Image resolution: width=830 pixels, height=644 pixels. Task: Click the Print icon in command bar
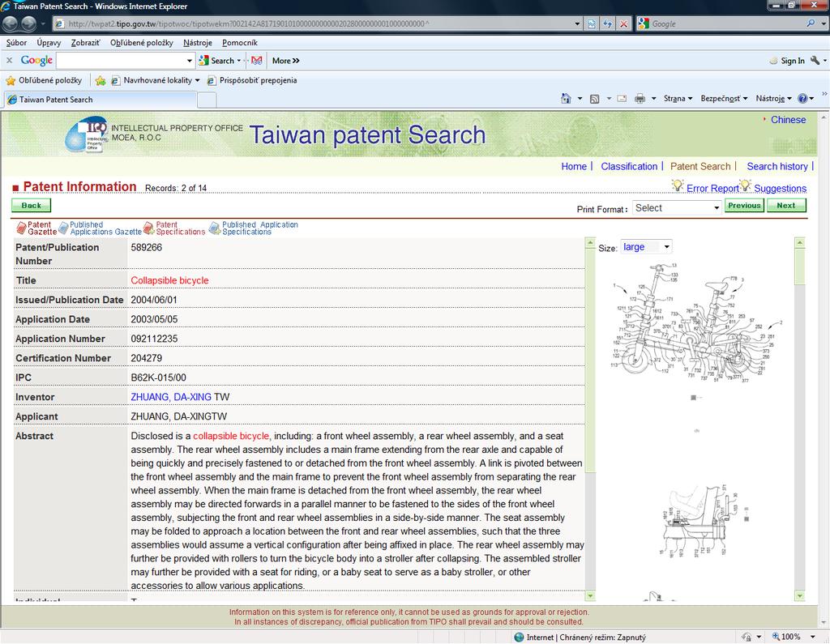click(x=640, y=99)
